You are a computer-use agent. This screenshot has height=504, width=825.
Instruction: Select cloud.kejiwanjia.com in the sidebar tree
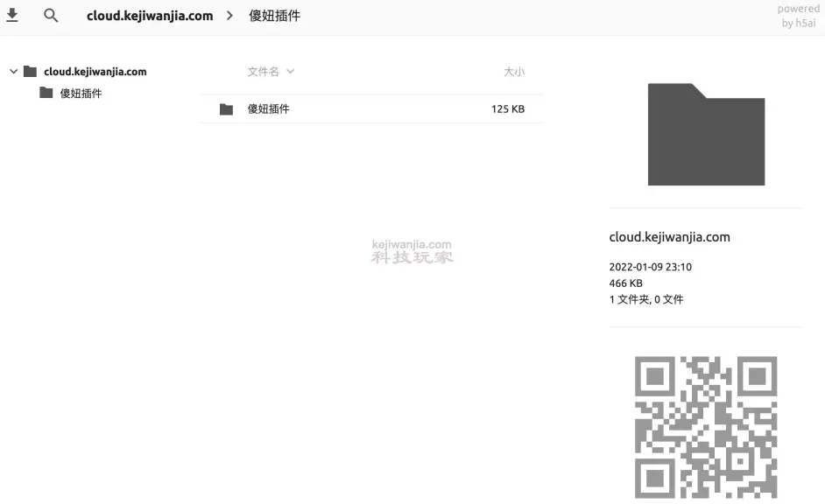click(x=95, y=72)
